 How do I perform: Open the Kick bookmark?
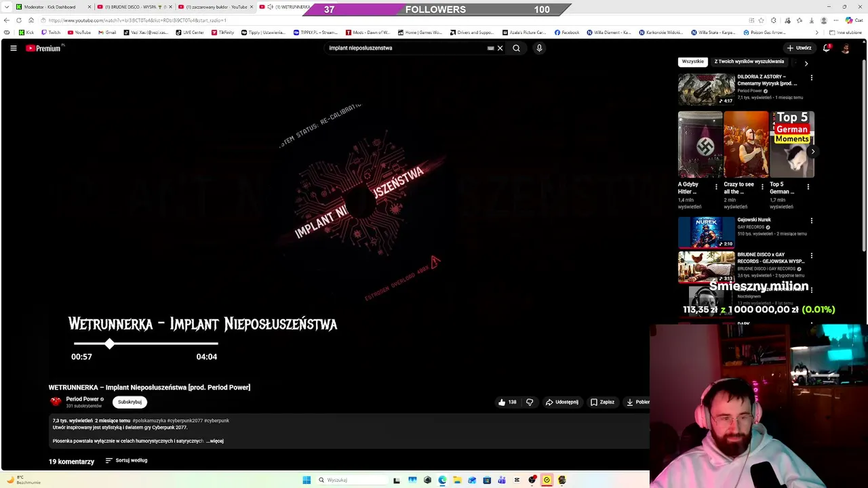(x=26, y=33)
